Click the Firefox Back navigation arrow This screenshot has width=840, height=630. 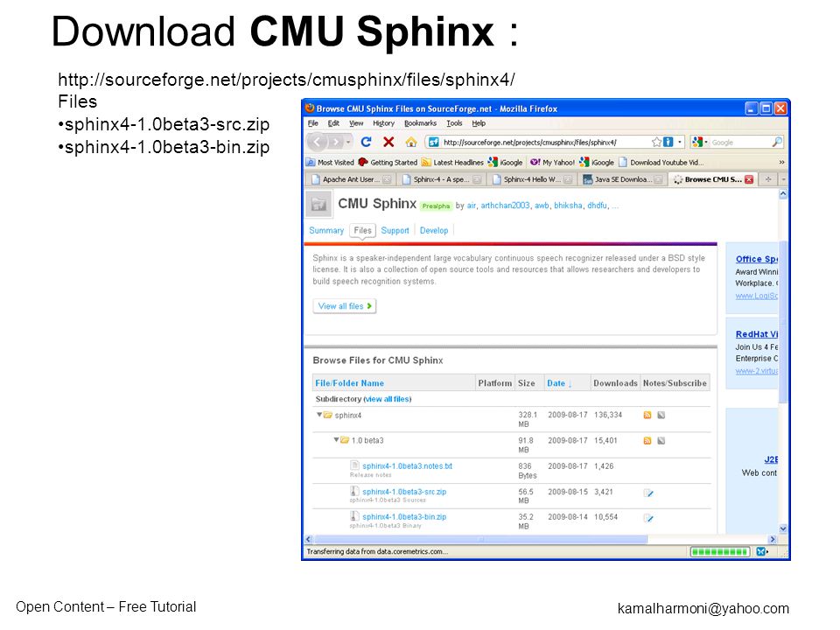317,142
